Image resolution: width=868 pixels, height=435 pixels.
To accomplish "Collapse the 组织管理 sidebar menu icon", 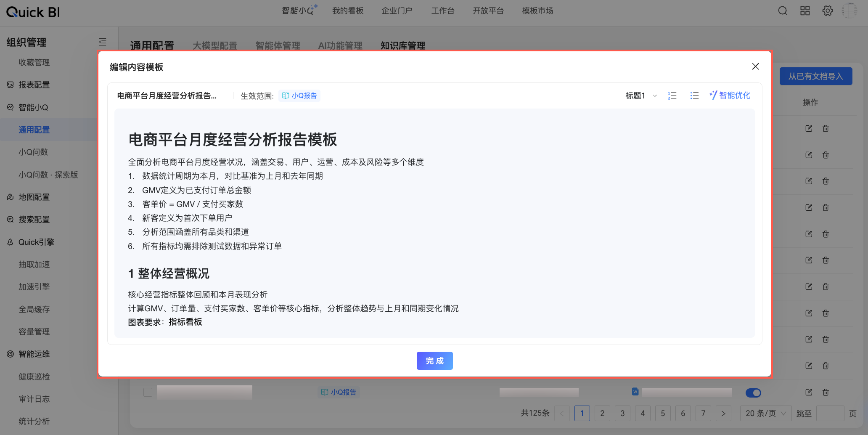I will point(103,42).
